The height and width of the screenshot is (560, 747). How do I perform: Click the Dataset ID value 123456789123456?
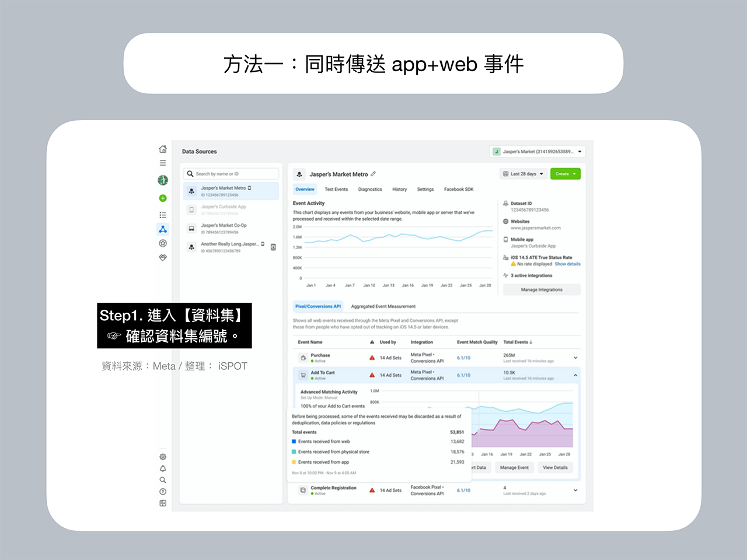pyautogui.click(x=529, y=210)
